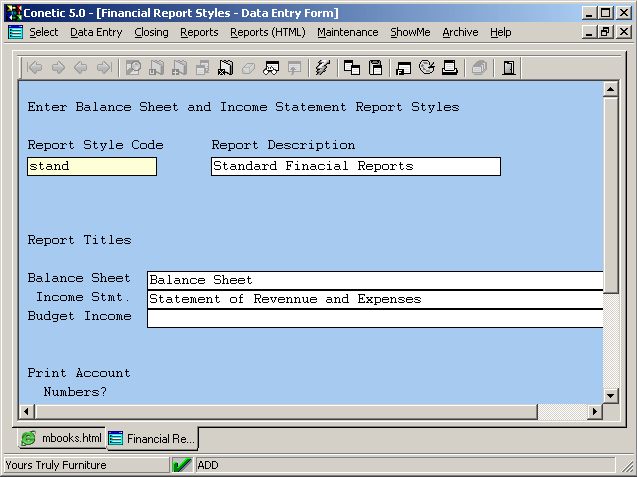Click the clipboard paste toolbar icon
Viewport: 637px width, 477px height.
pyautogui.click(x=376, y=68)
